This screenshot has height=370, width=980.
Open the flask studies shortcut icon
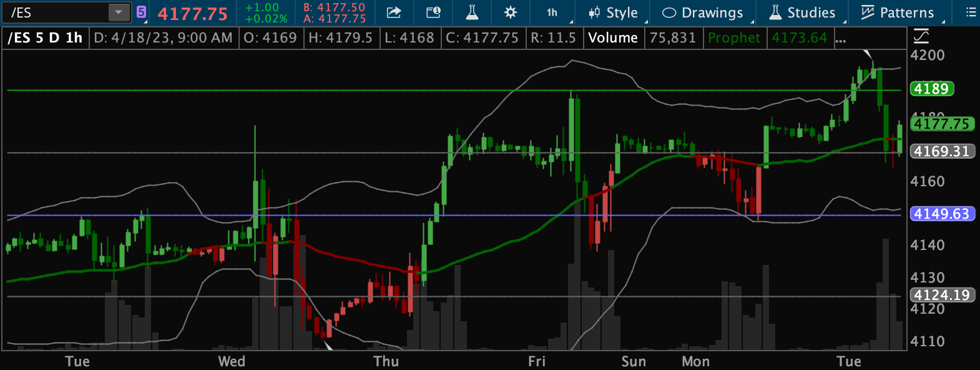(x=472, y=12)
